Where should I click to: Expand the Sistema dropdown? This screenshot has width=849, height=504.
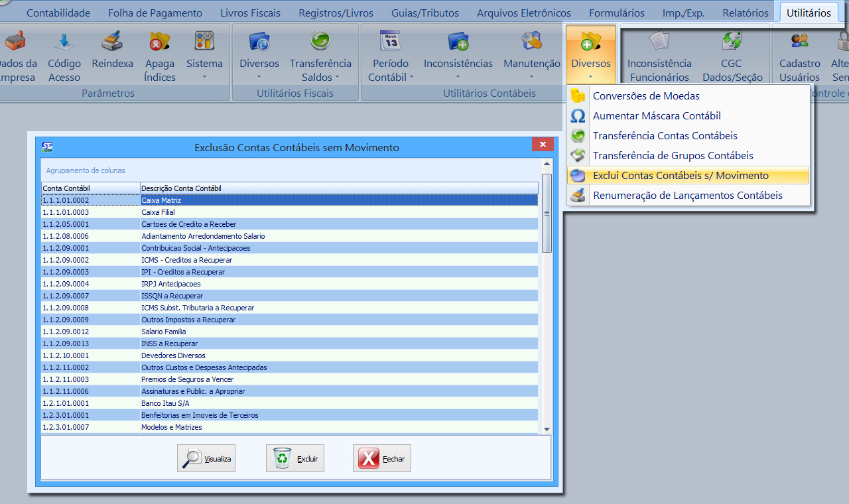[204, 69]
